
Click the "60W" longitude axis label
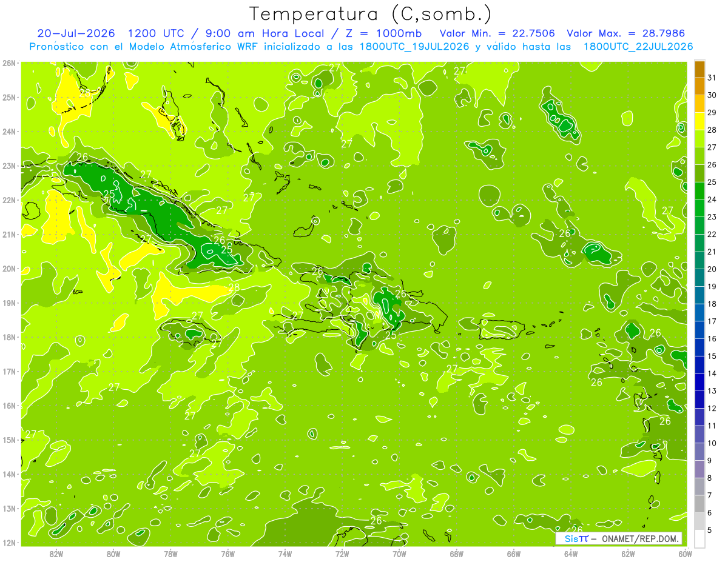tap(685, 554)
